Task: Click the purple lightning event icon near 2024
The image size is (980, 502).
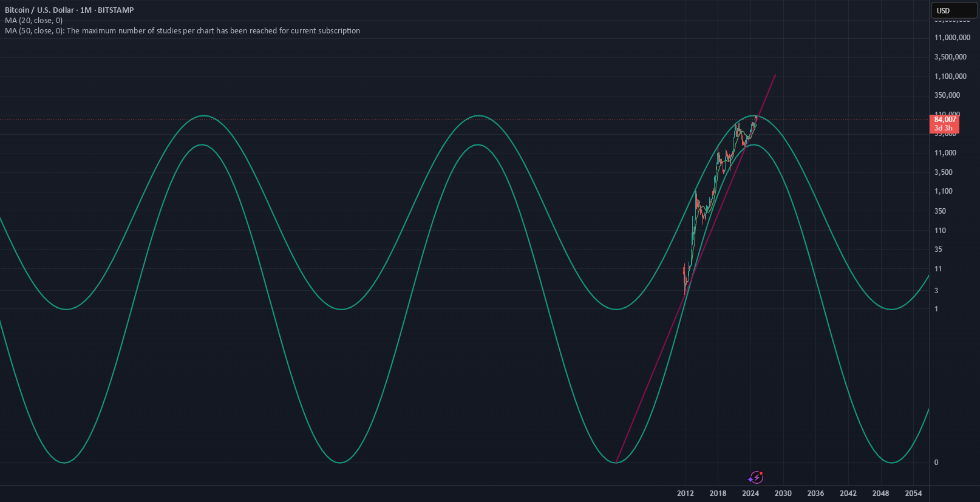Action: [x=755, y=478]
